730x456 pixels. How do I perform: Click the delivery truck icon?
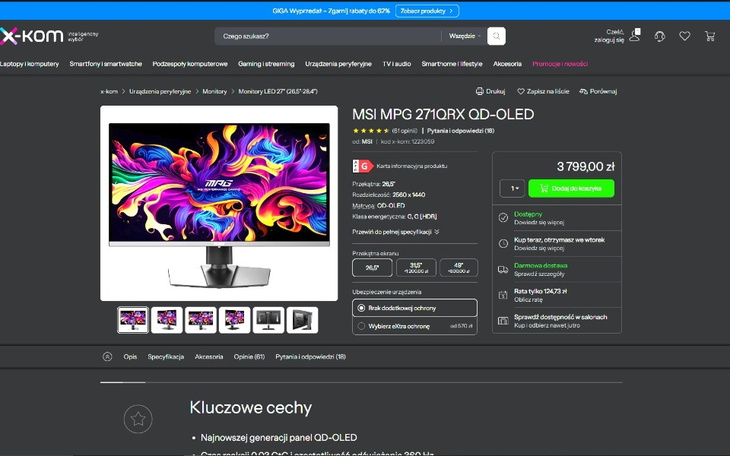503,269
